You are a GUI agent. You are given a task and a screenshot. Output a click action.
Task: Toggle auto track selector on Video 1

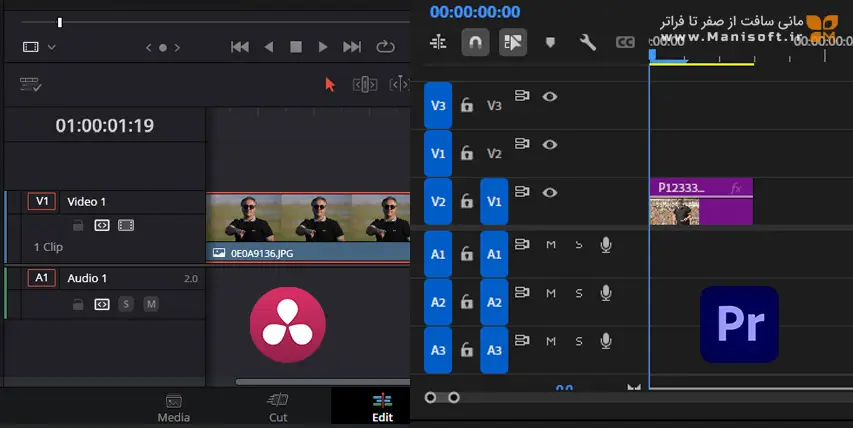102,225
